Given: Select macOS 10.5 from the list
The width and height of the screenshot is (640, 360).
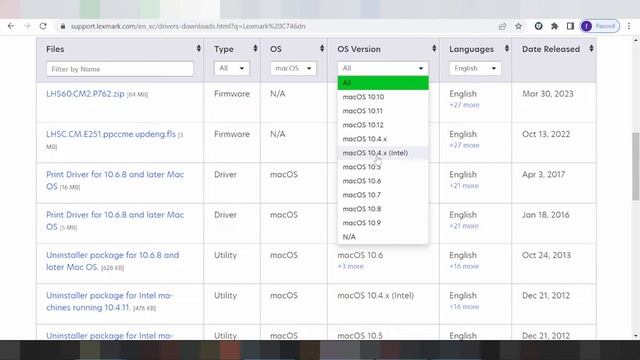Looking at the screenshot, I should tap(383, 167).
